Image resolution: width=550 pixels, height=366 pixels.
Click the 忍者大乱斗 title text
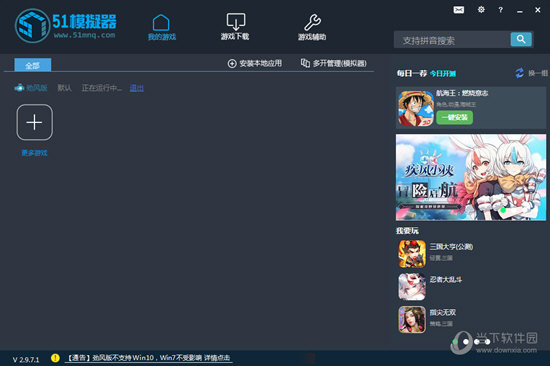tap(446, 279)
